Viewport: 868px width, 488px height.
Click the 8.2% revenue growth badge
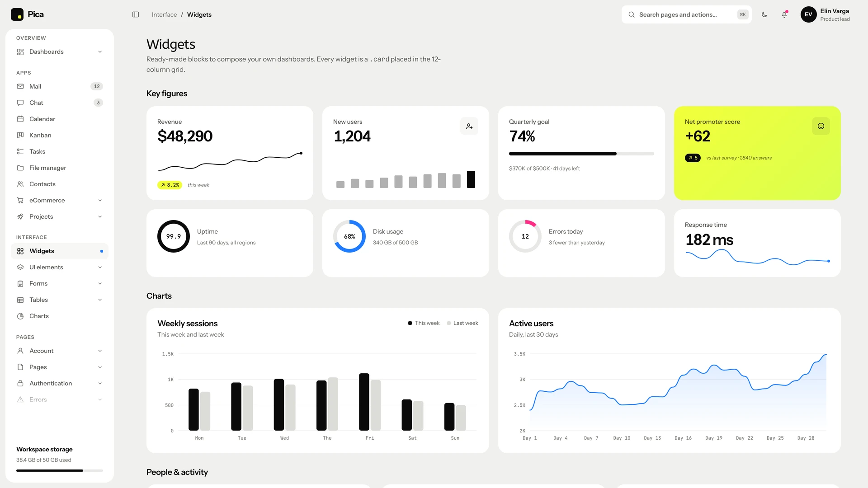click(x=170, y=185)
